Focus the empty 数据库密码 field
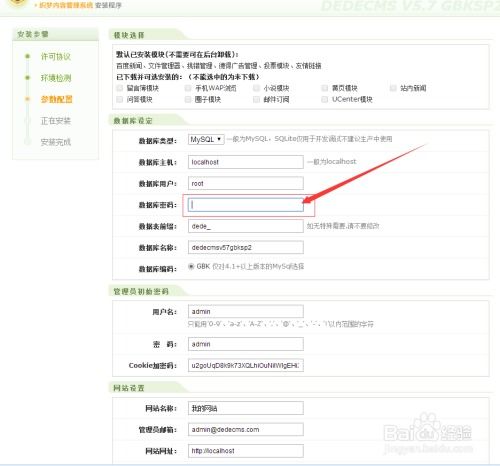Image resolution: width=500 pixels, height=466 pixels. click(x=246, y=205)
